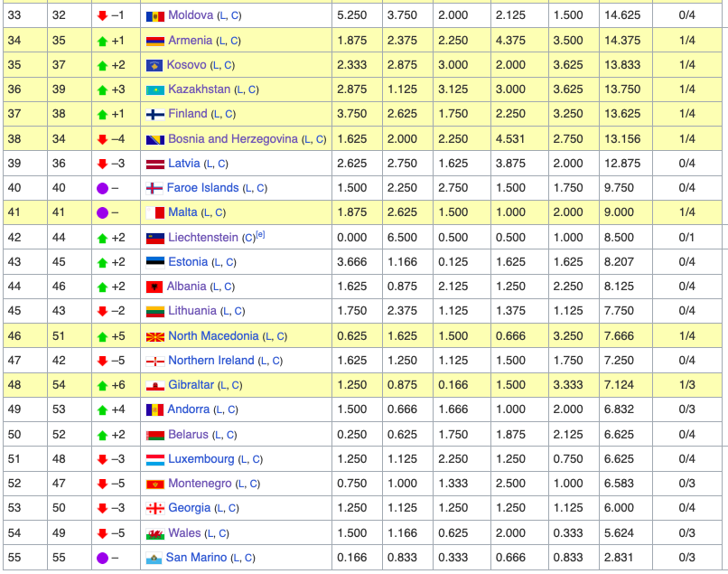Image resolution: width=728 pixels, height=574 pixels.
Task: Open the Faroe Islands link
Action: pyautogui.click(x=203, y=188)
